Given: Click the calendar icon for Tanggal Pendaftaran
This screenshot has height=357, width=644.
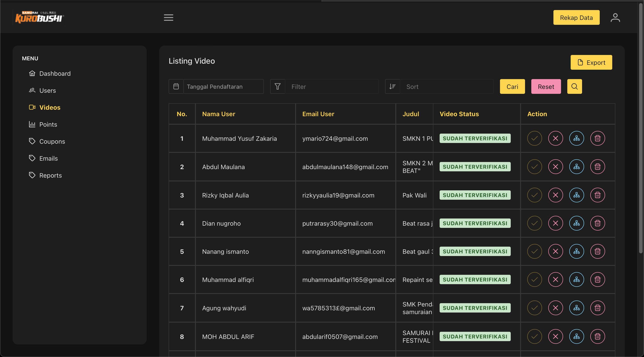Looking at the screenshot, I should [176, 86].
